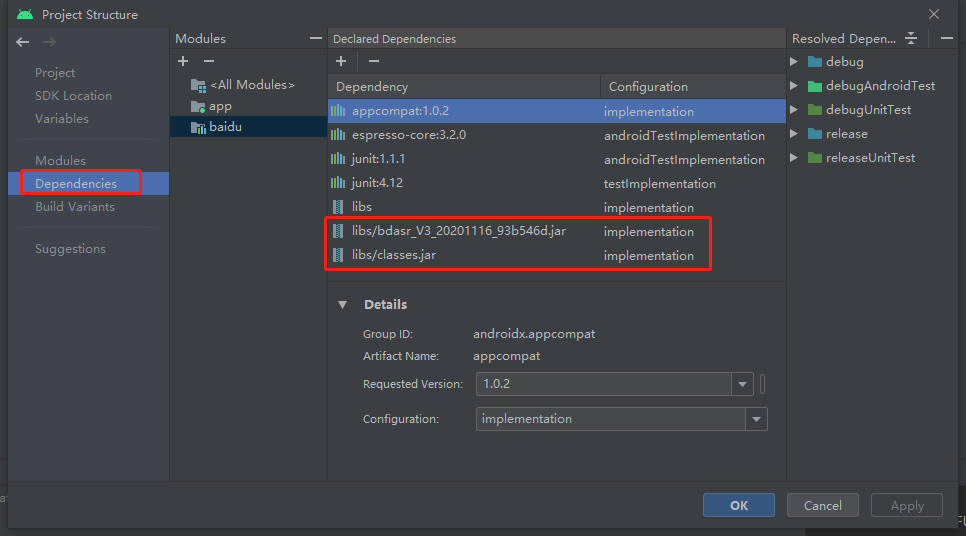Click testImplementation configuration cell

659,184
